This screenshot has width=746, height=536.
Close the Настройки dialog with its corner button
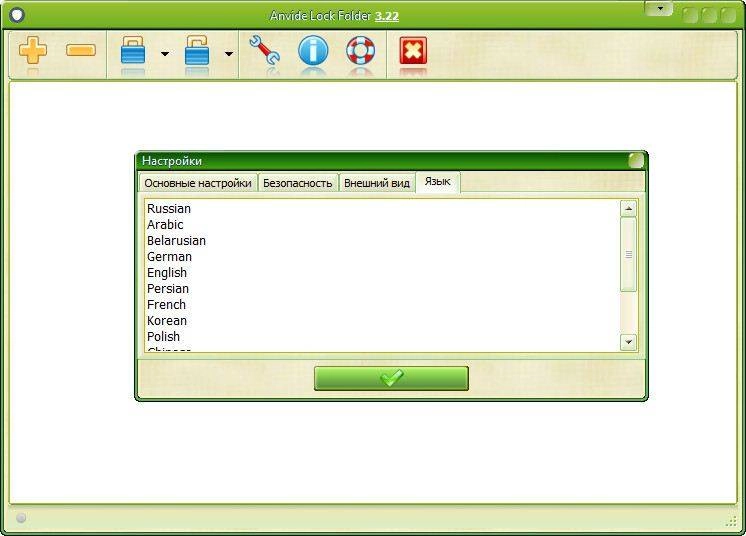(636, 161)
